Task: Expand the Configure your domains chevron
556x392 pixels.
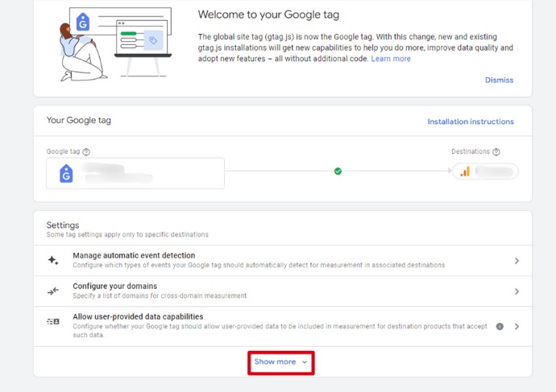Action: coord(517,291)
